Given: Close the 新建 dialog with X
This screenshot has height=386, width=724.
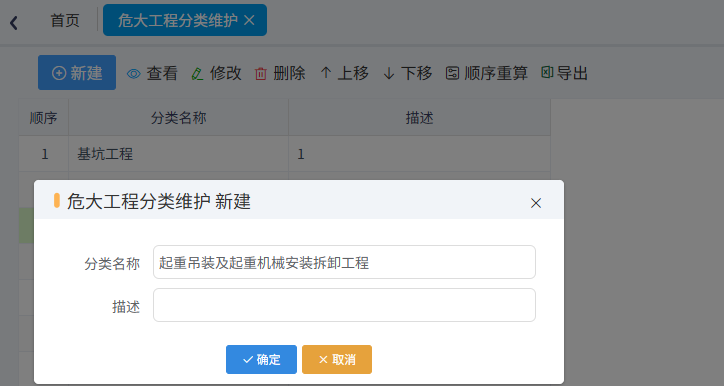Looking at the screenshot, I should tap(536, 203).
